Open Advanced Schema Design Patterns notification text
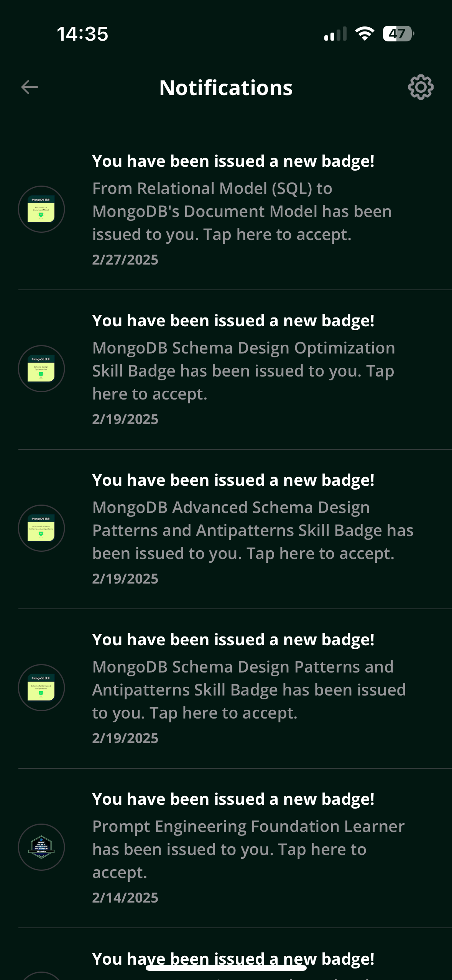The image size is (452, 980). click(x=253, y=531)
